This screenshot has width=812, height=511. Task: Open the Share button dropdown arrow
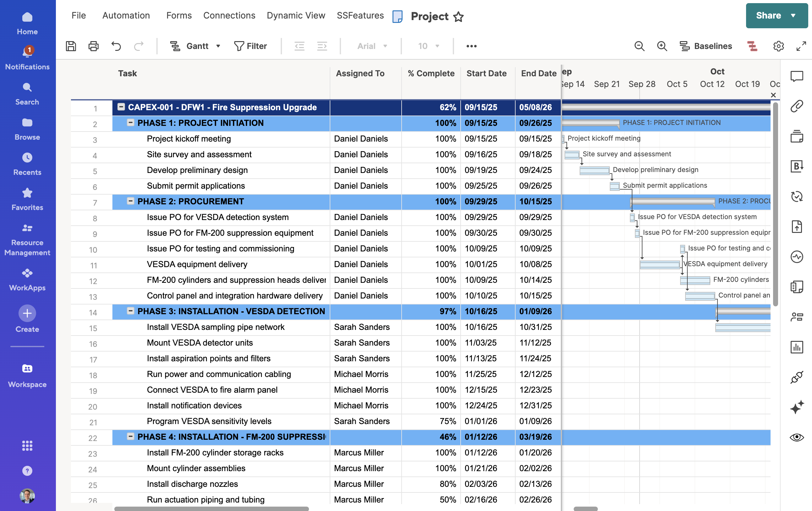pyautogui.click(x=793, y=15)
